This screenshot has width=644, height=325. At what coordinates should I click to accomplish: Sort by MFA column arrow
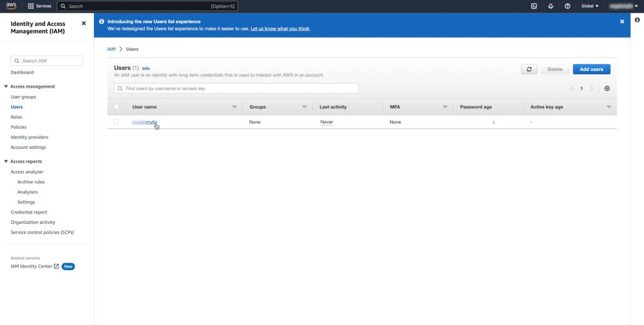pos(445,107)
